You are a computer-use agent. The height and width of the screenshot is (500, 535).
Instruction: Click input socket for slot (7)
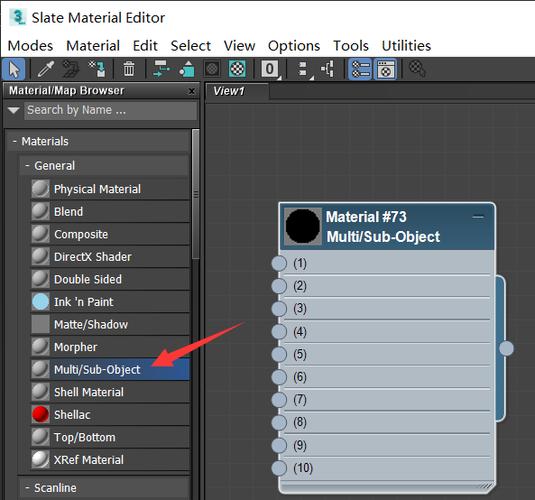pyautogui.click(x=279, y=400)
